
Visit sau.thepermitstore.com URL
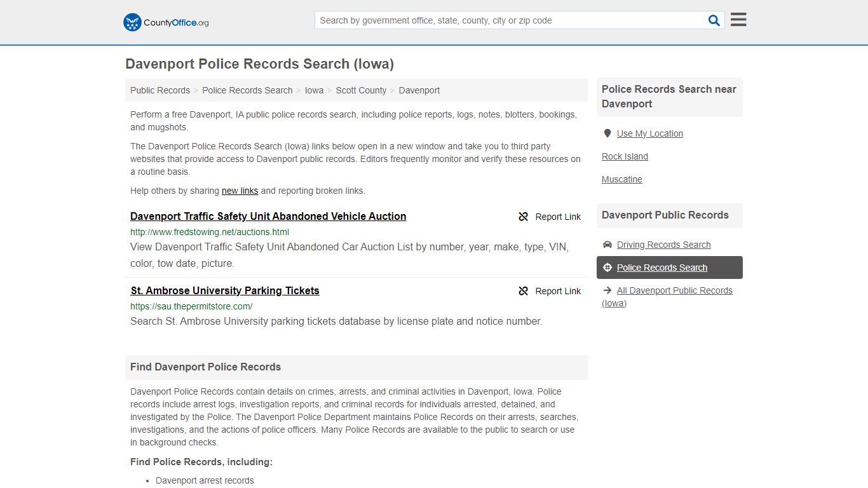coord(191,306)
